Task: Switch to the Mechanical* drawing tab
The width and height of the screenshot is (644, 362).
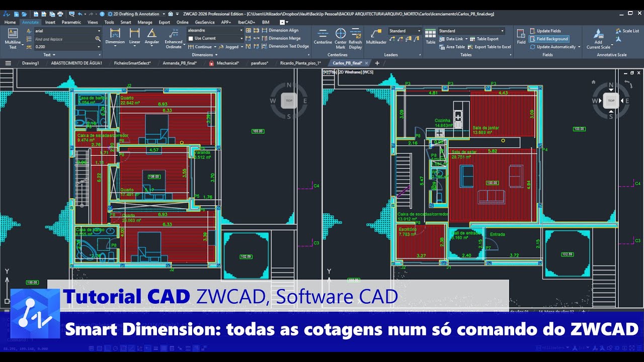Action: 224,63
